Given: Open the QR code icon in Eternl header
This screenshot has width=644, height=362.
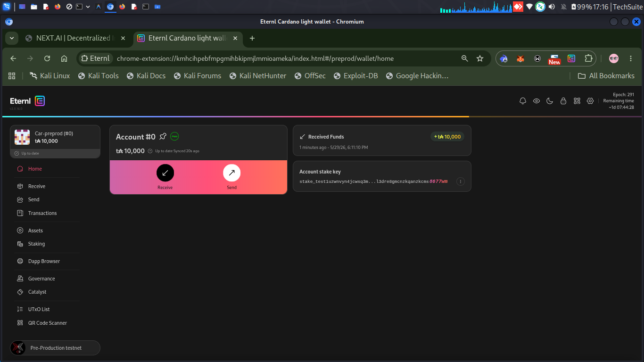Looking at the screenshot, I should 577,101.
